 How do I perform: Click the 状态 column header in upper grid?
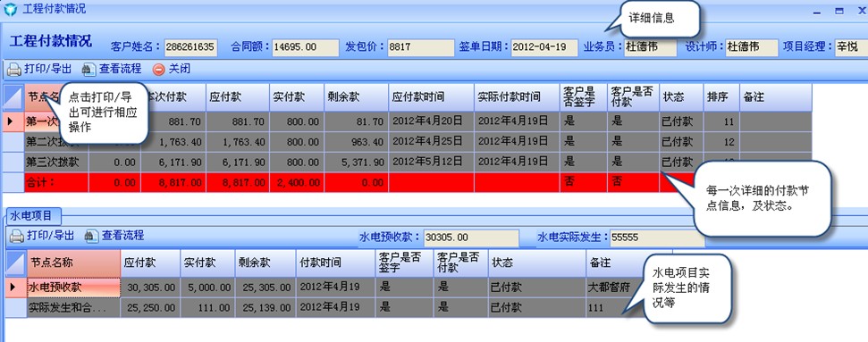point(681,97)
